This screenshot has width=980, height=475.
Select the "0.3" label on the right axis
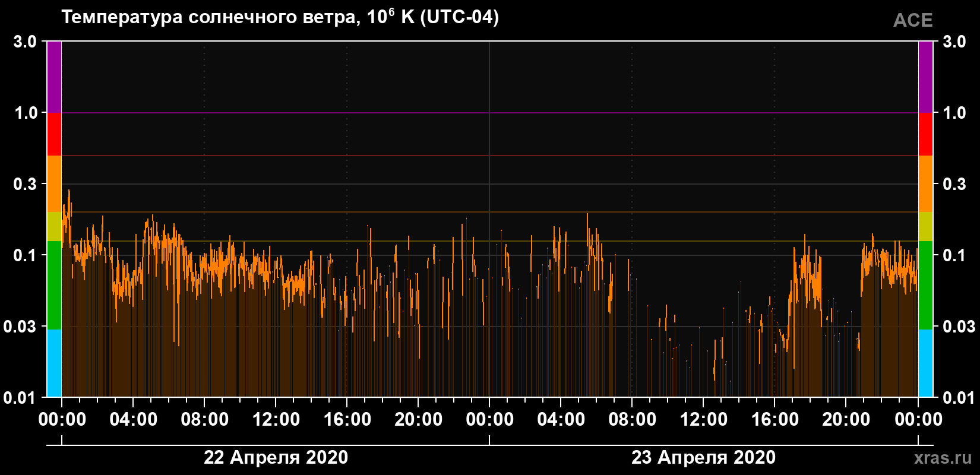(x=954, y=184)
